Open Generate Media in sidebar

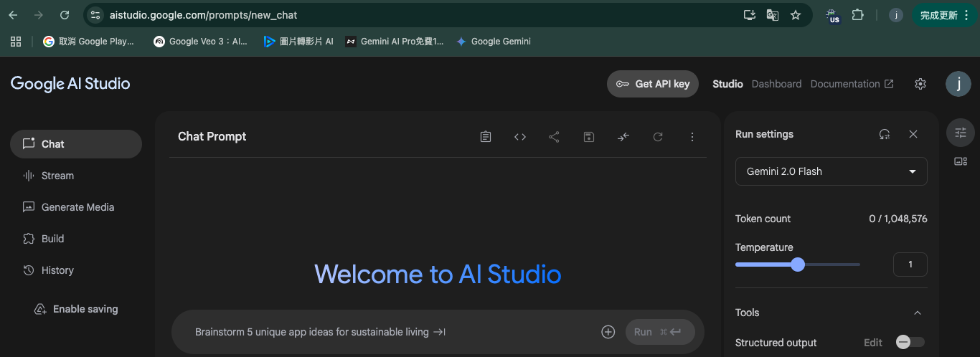[76, 207]
